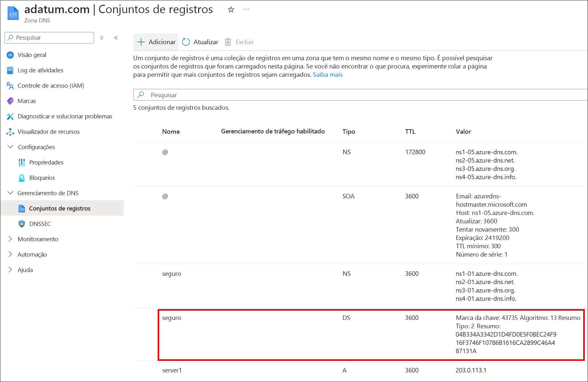
Task: Click the plus icon for Adicionar
Action: tap(141, 42)
